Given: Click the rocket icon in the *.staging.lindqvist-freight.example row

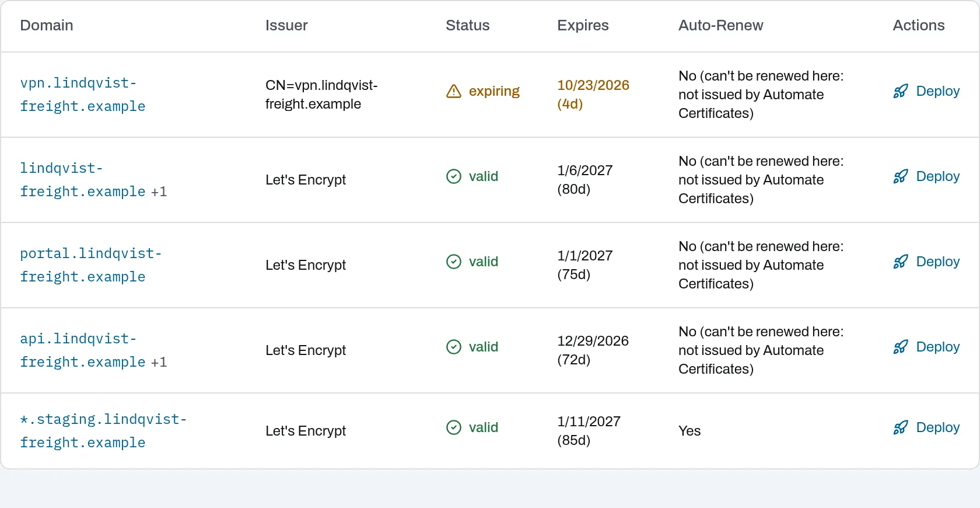Looking at the screenshot, I should coord(901,427).
